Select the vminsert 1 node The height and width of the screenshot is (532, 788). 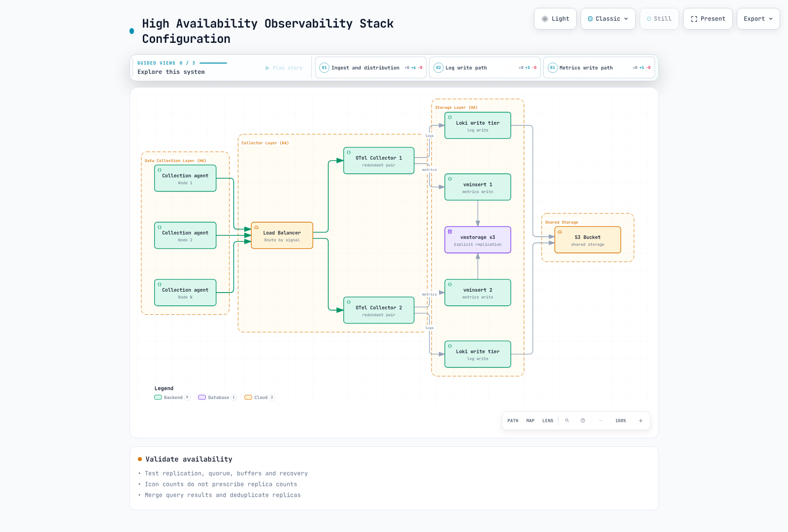click(478, 187)
